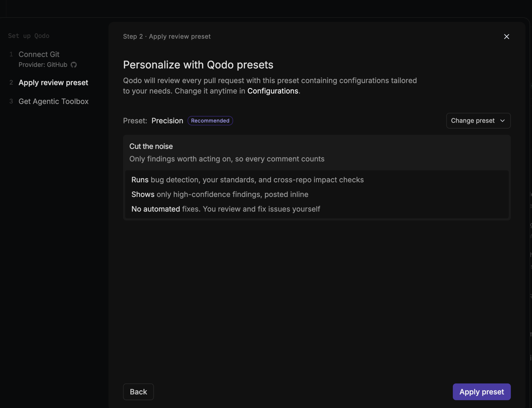Open the Change preset dropdown

click(x=478, y=121)
